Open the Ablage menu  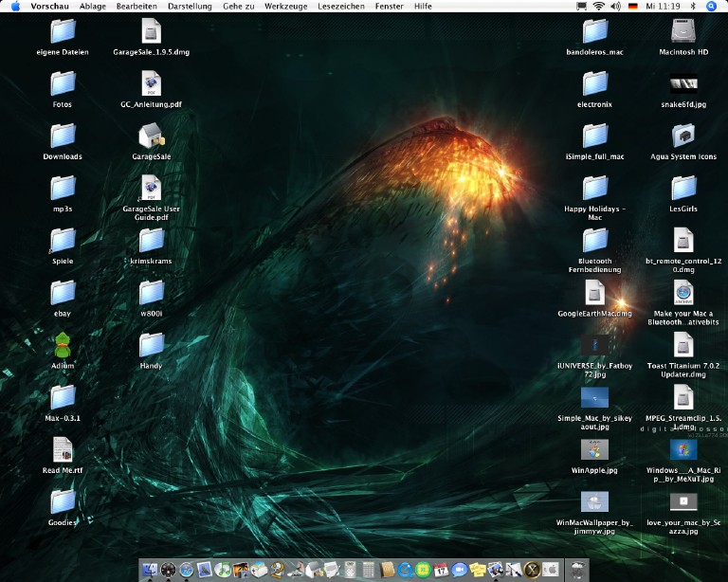coord(92,6)
